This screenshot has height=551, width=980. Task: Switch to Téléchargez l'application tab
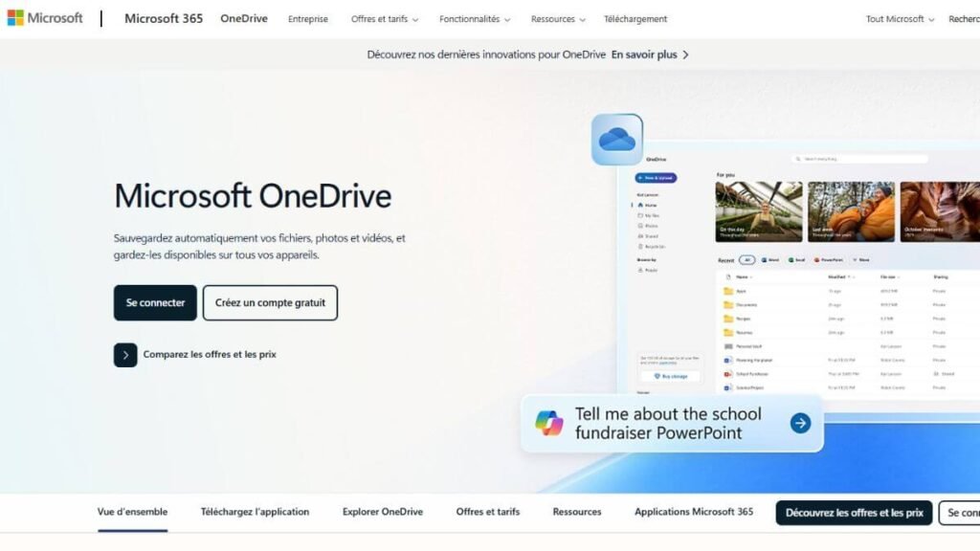click(255, 512)
